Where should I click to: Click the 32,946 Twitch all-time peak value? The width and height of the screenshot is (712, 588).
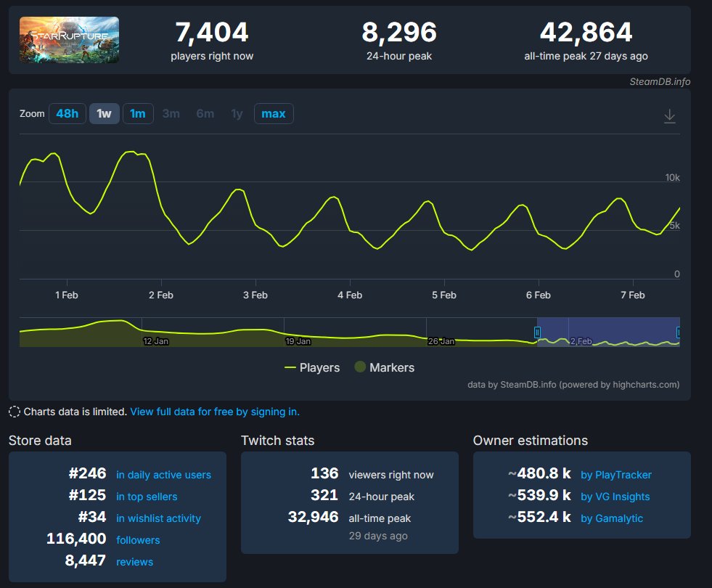[314, 517]
